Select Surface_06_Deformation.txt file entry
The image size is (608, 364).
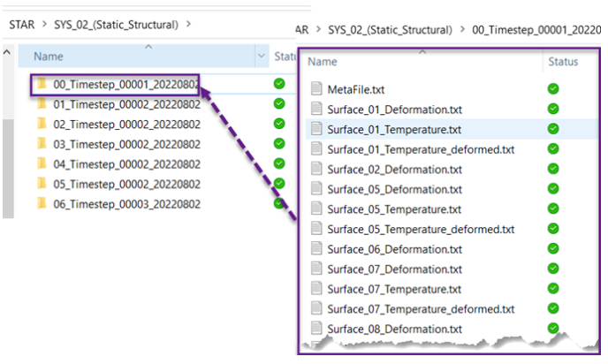[394, 249]
